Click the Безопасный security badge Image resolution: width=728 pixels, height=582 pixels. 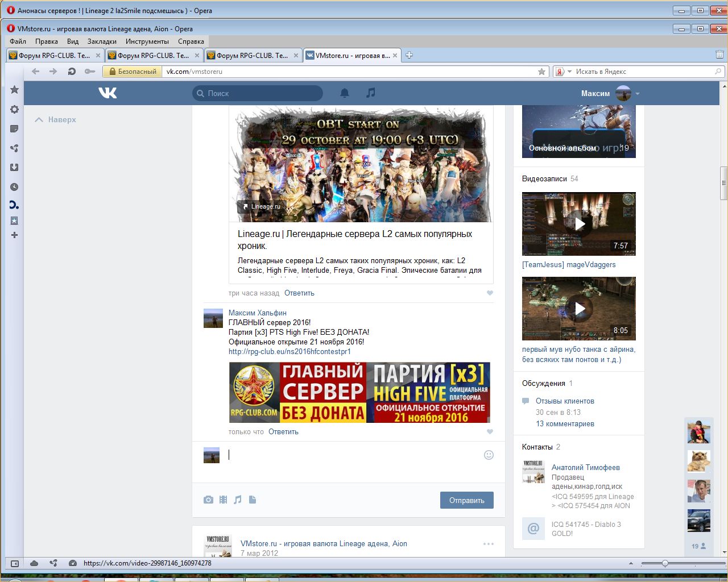pos(133,72)
